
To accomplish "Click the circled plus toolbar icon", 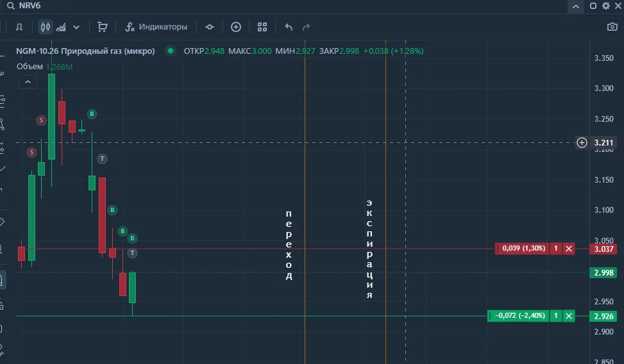I will 236,27.
